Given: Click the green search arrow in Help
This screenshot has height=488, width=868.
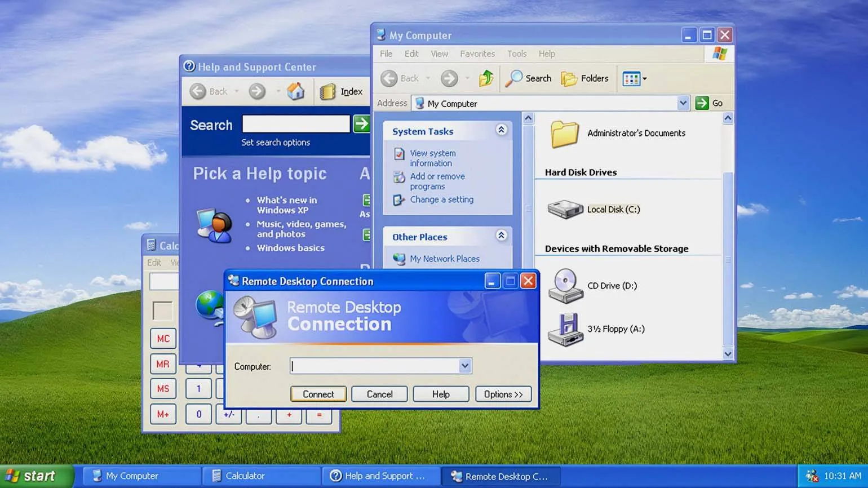Looking at the screenshot, I should (361, 124).
